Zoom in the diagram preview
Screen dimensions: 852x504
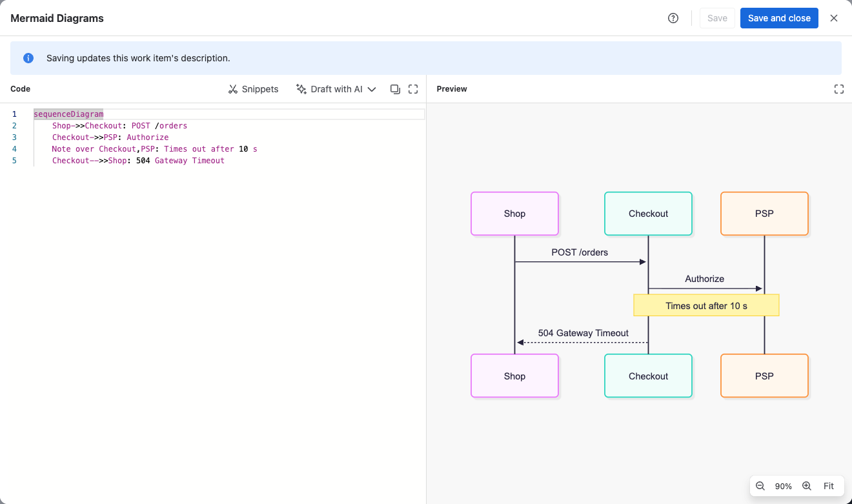pos(807,486)
